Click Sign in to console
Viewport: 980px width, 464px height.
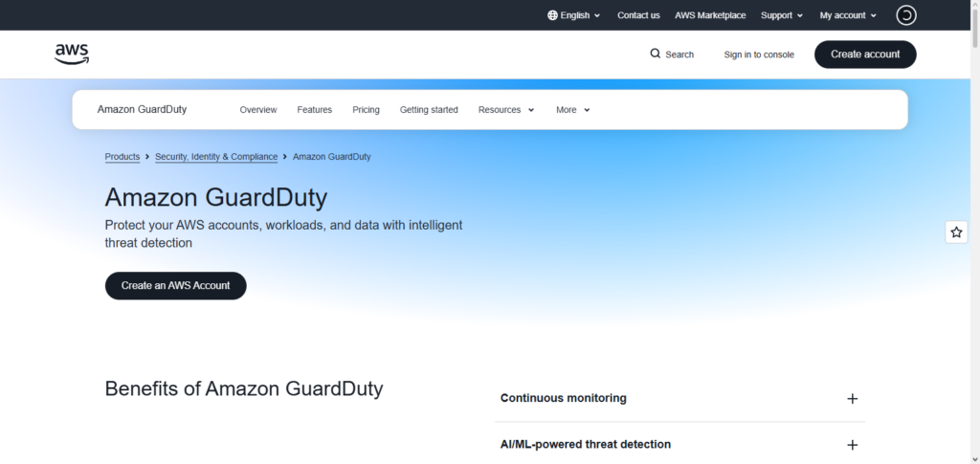tap(759, 55)
